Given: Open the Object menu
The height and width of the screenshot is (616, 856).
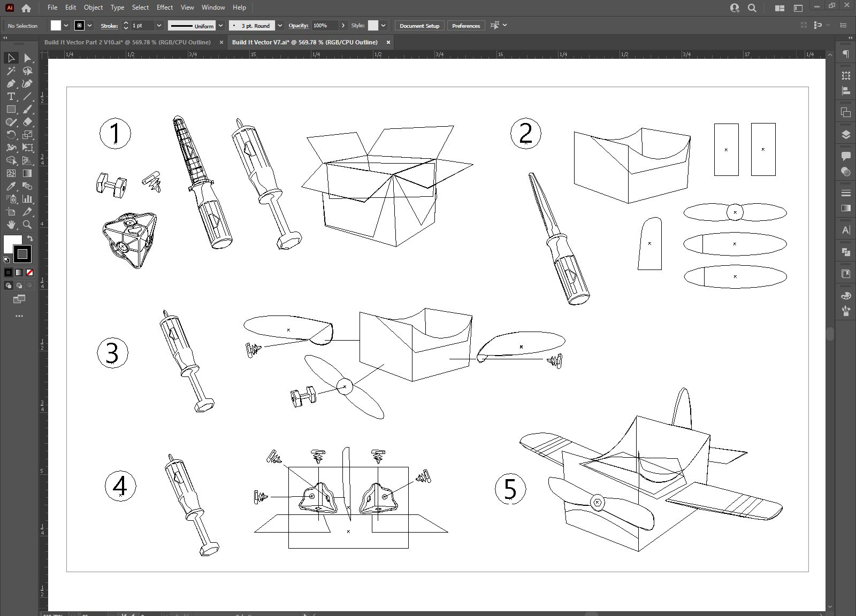Looking at the screenshot, I should pyautogui.click(x=93, y=7).
